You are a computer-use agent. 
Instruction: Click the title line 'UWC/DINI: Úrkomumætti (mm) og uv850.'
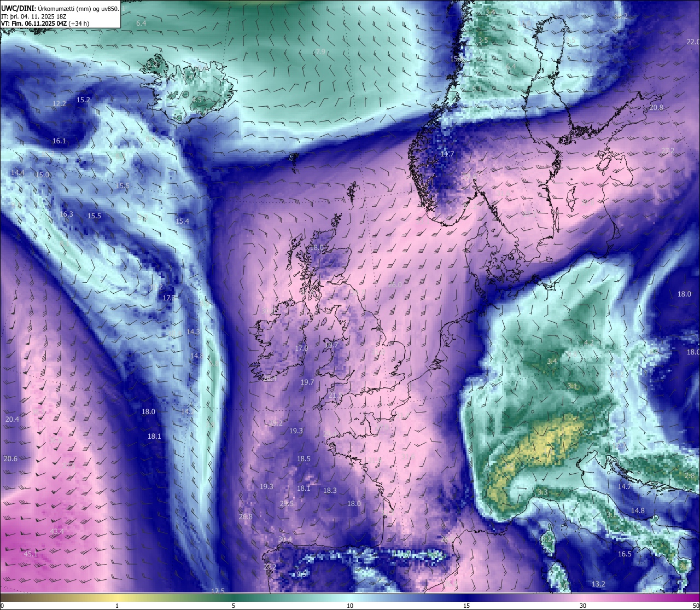pyautogui.click(x=60, y=9)
